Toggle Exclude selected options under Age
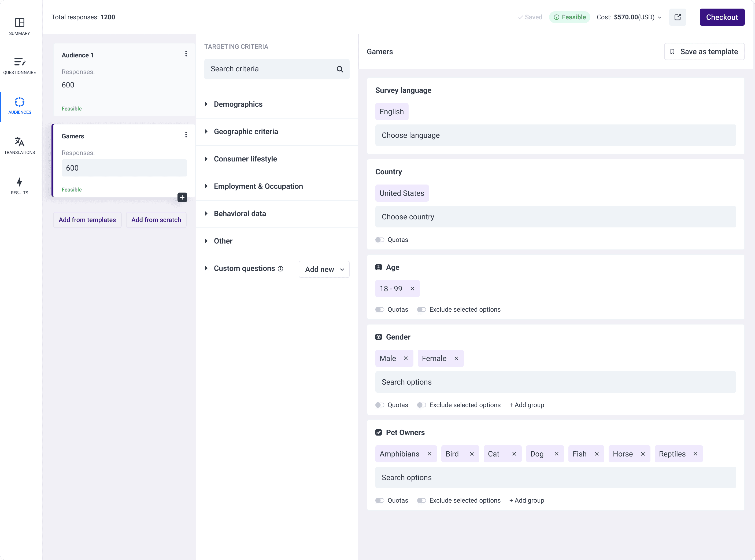The height and width of the screenshot is (560, 755). point(421,309)
